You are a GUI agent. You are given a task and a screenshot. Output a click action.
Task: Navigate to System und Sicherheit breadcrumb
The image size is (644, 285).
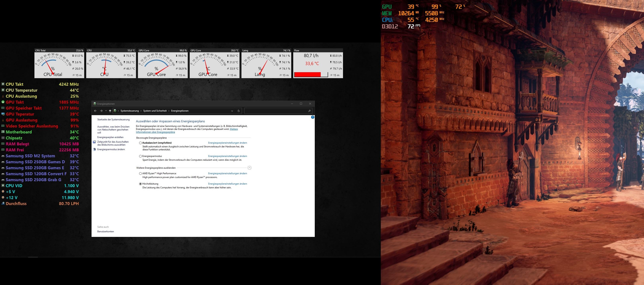click(x=155, y=111)
